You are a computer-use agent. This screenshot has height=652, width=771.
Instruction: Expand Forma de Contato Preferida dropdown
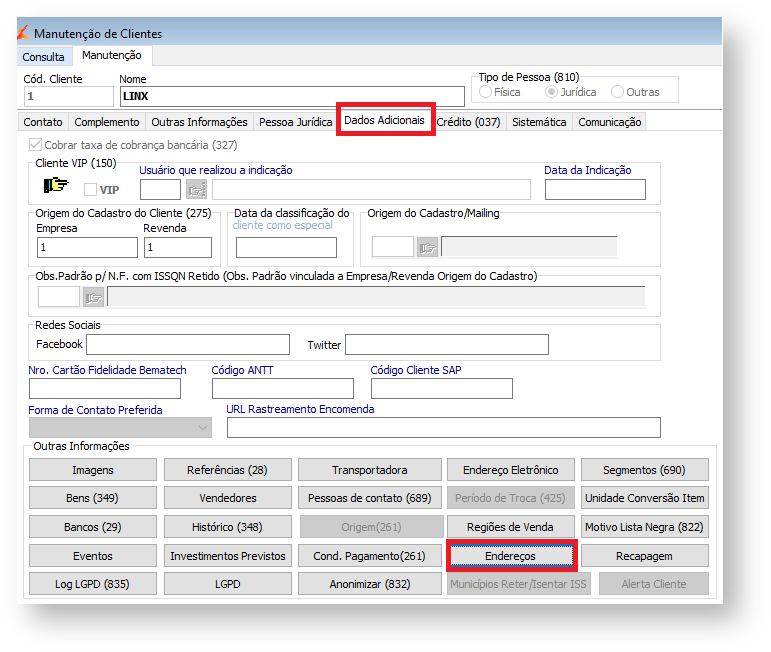pos(204,428)
